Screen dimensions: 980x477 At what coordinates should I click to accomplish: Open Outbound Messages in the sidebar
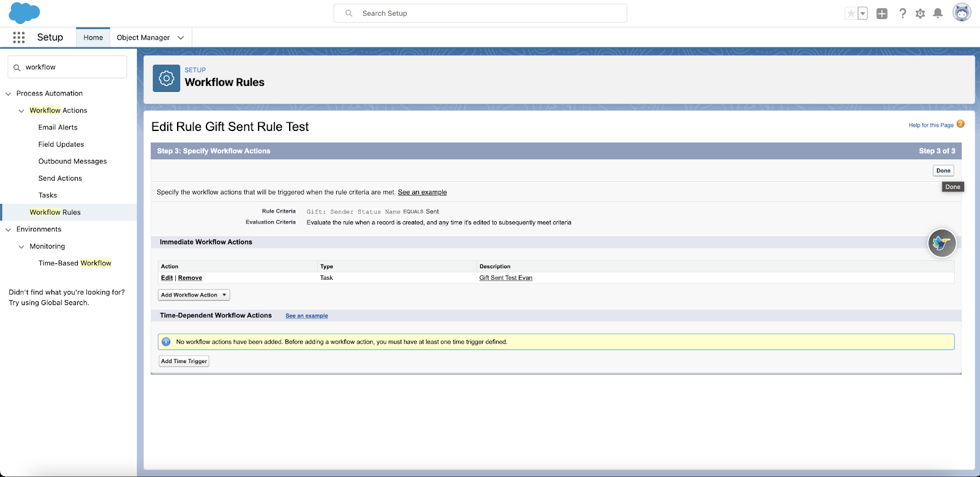pyautogui.click(x=73, y=162)
